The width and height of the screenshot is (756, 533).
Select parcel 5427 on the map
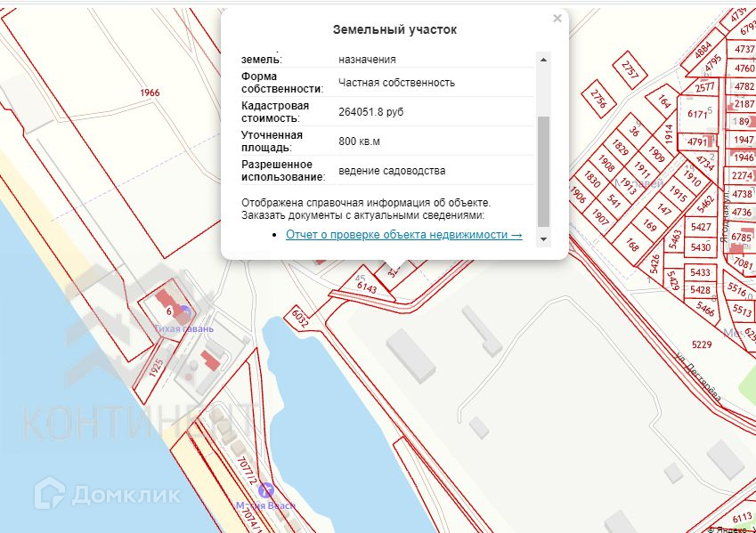click(x=701, y=227)
